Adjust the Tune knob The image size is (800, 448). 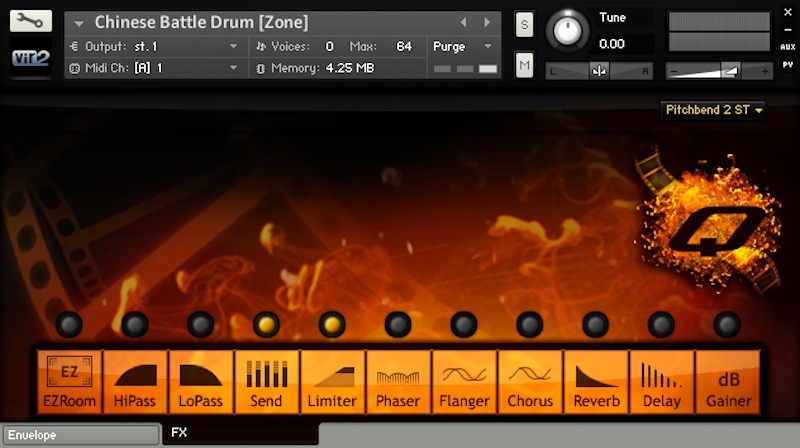coord(568,29)
